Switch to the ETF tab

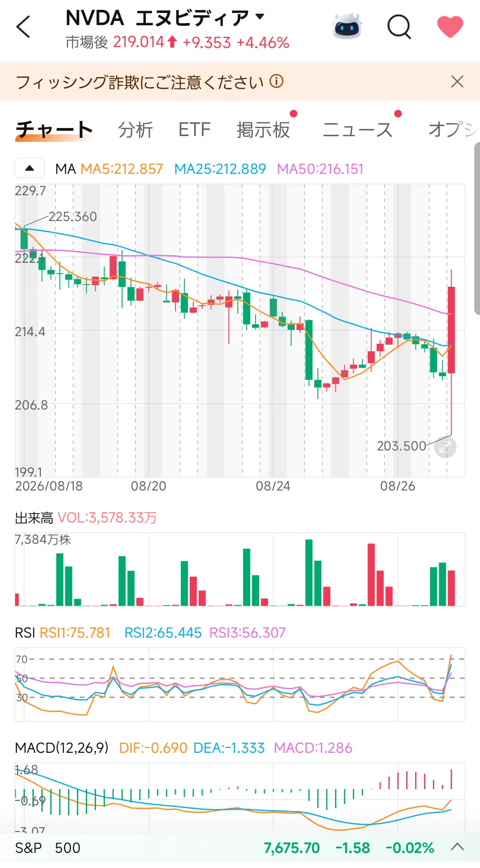[x=194, y=130]
